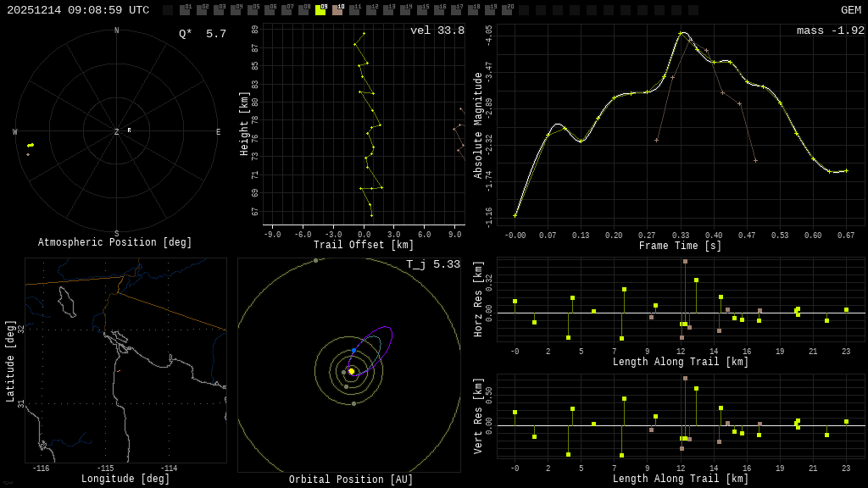Select station indicator 04 in top bar

[236, 9]
